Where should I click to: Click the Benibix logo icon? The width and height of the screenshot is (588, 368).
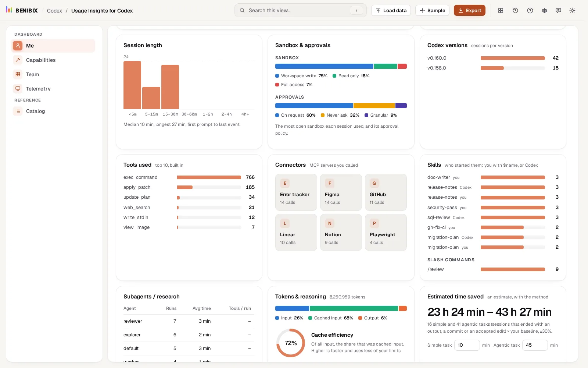click(x=9, y=10)
